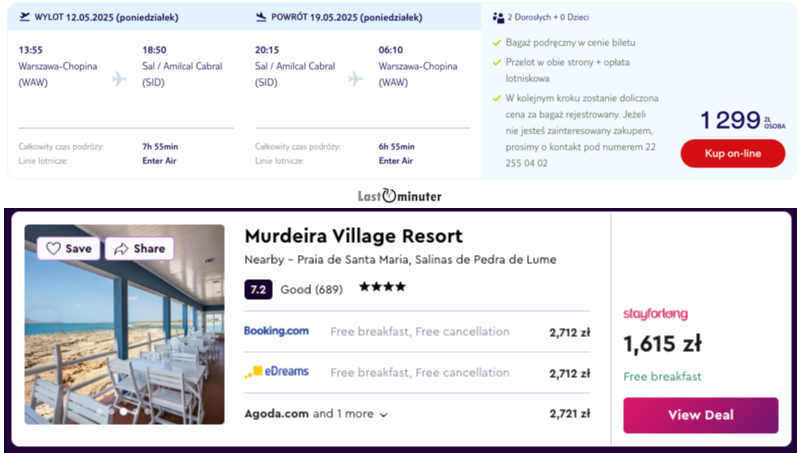Click the landing plane icon beside POWRÓT
The height and width of the screenshot is (453, 800).
[x=261, y=17]
